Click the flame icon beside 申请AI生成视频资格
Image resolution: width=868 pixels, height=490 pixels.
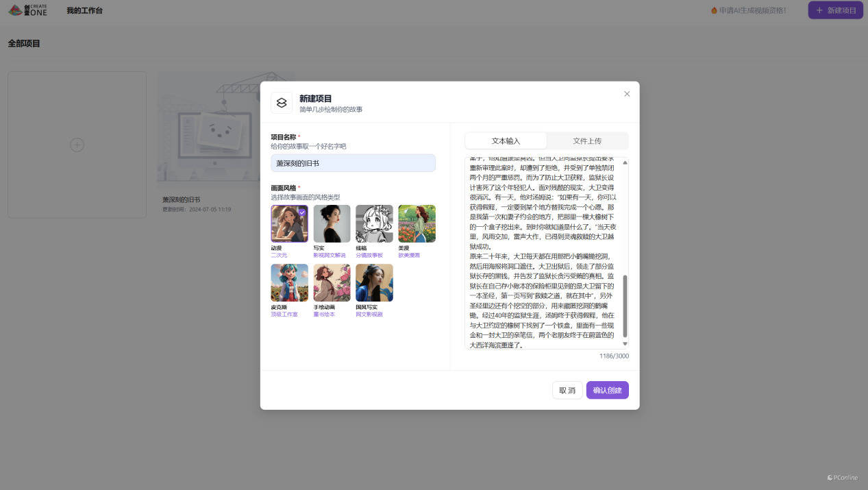tap(714, 11)
